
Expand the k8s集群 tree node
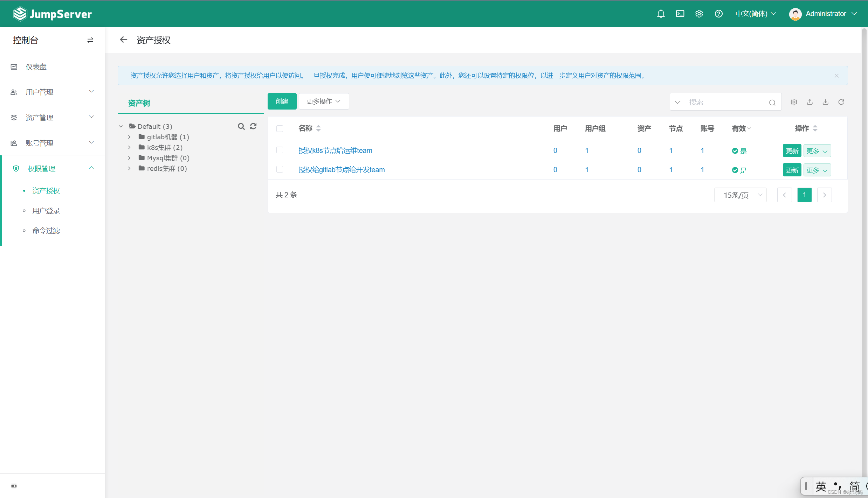[x=129, y=147]
